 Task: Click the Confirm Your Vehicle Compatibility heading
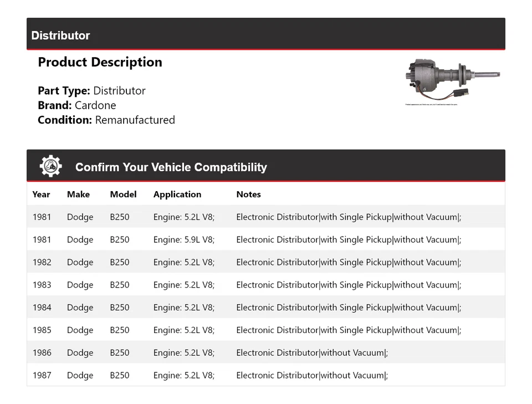[x=171, y=167]
